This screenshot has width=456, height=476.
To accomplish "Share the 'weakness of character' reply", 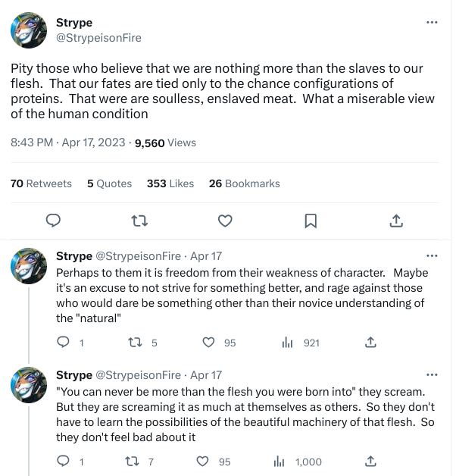I will (370, 343).
